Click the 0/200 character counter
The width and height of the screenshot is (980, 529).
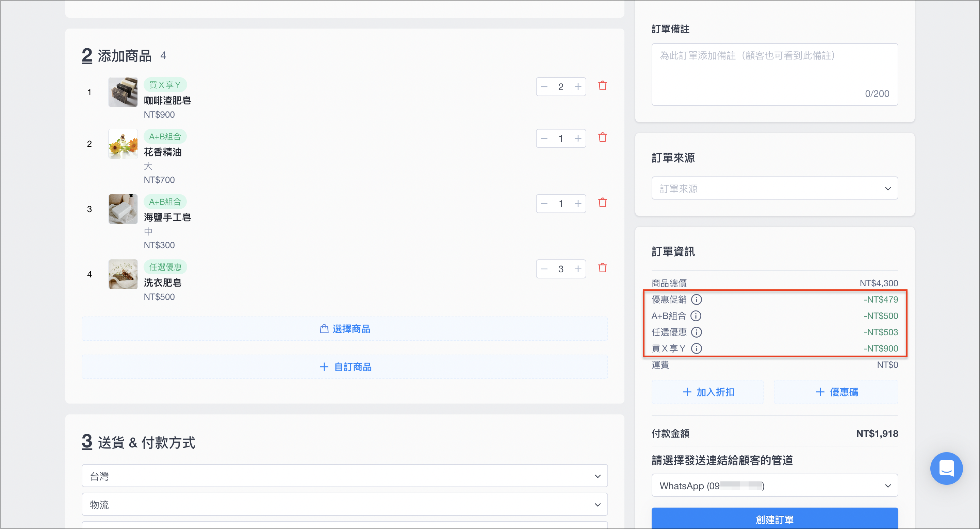point(877,94)
